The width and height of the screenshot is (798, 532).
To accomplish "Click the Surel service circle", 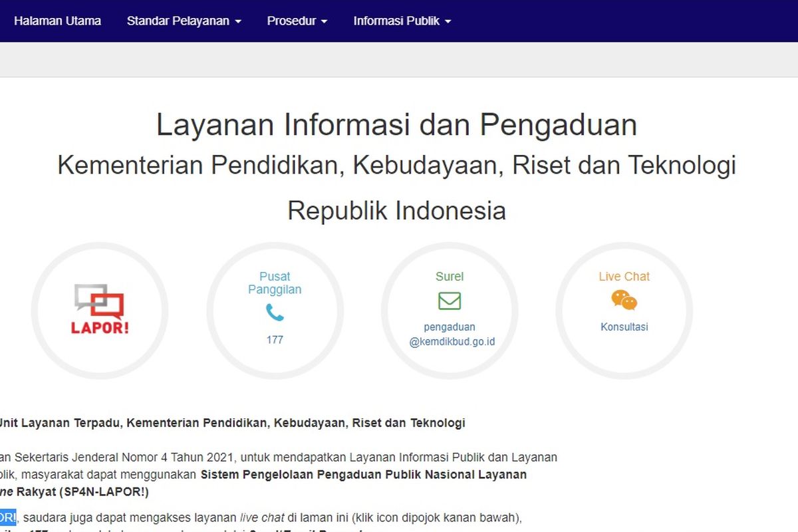I will coord(449,311).
